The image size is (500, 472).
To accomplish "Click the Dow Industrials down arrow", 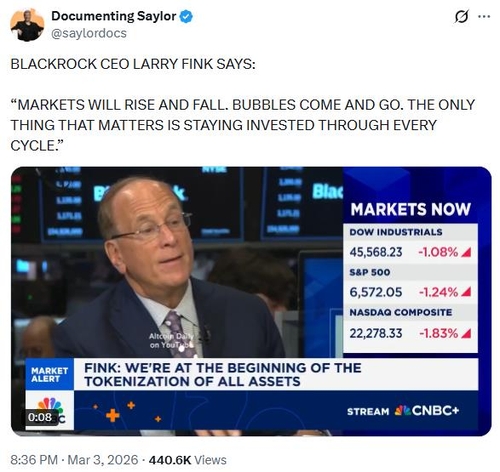I will (466, 253).
